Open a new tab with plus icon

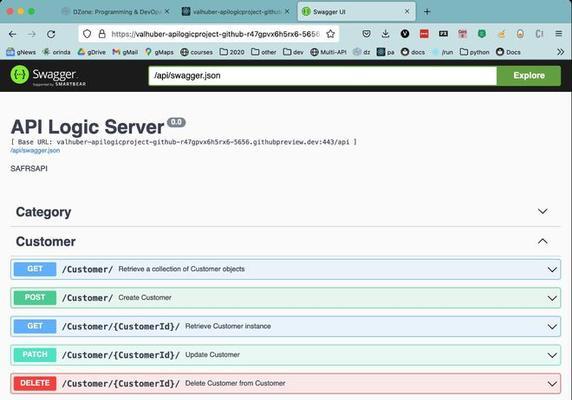(x=427, y=12)
